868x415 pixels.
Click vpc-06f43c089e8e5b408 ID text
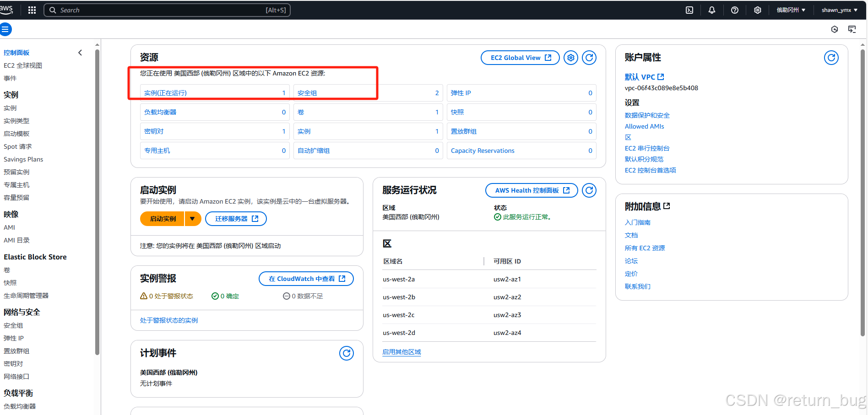tap(662, 88)
